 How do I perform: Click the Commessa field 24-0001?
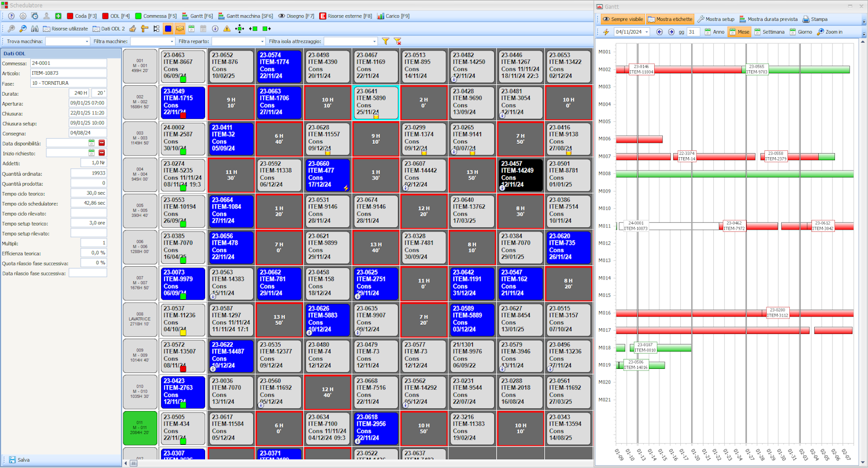pos(68,63)
